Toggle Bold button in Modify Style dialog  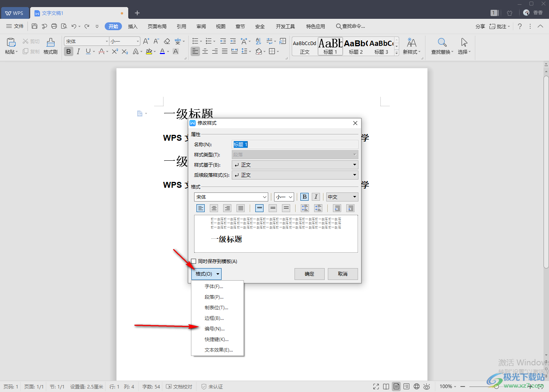pos(305,197)
